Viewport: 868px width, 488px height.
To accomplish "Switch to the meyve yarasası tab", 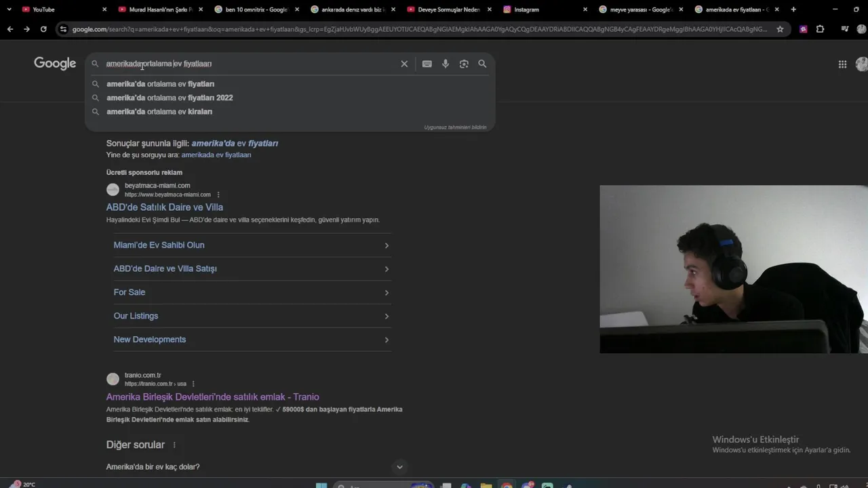I will point(642,9).
